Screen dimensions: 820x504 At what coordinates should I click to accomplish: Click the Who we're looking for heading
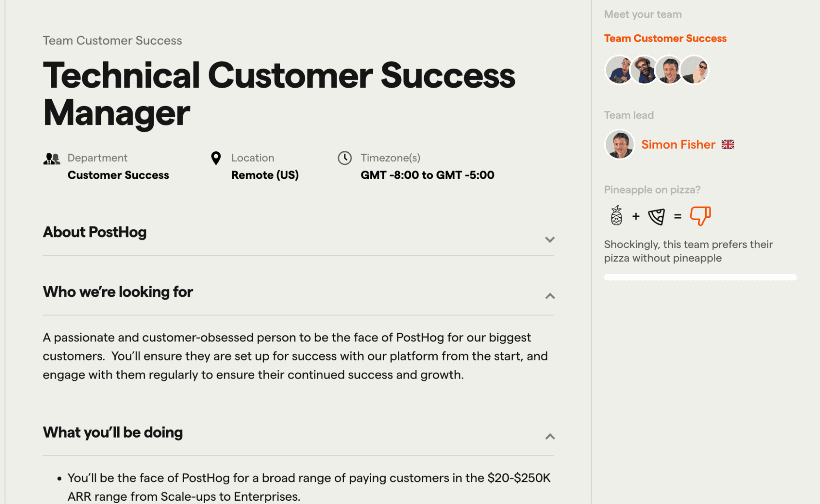tap(118, 292)
